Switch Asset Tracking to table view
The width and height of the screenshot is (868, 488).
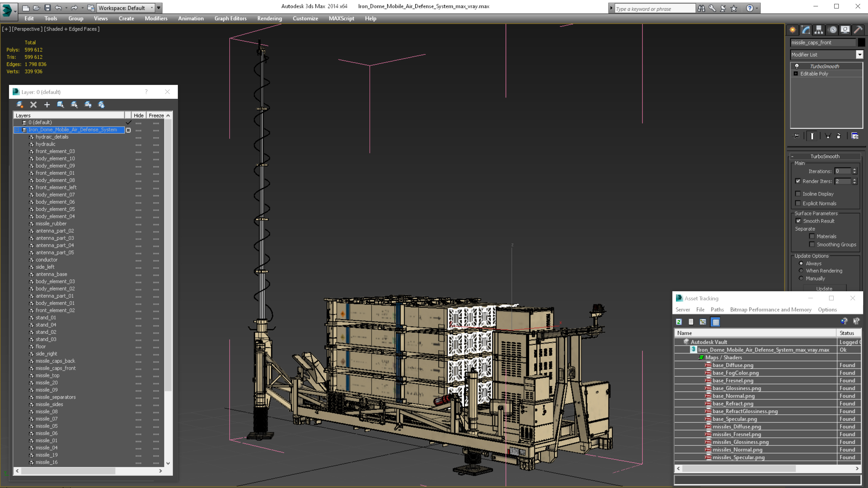(715, 322)
